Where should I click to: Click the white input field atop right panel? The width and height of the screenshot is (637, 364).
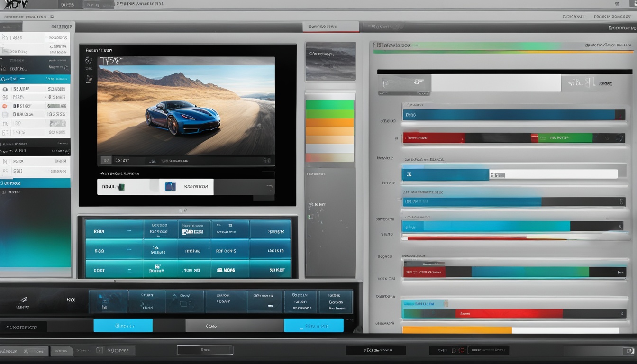[496, 83]
